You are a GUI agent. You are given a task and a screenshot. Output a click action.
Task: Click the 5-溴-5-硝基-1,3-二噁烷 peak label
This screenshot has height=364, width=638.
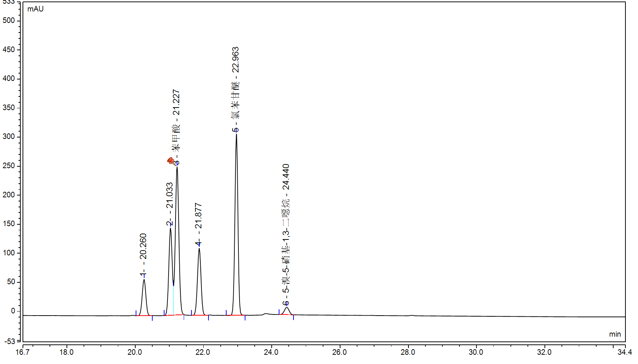[x=286, y=233]
